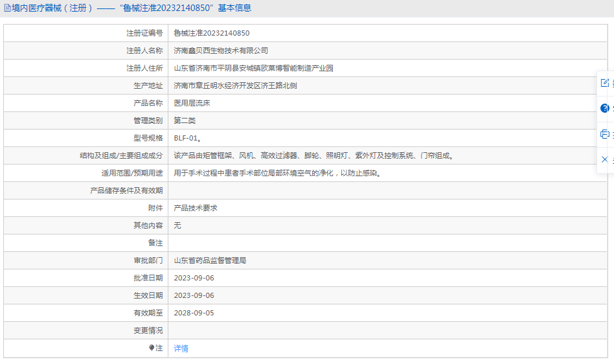
Task: Click the 批准日期 label
Action: click(148, 278)
